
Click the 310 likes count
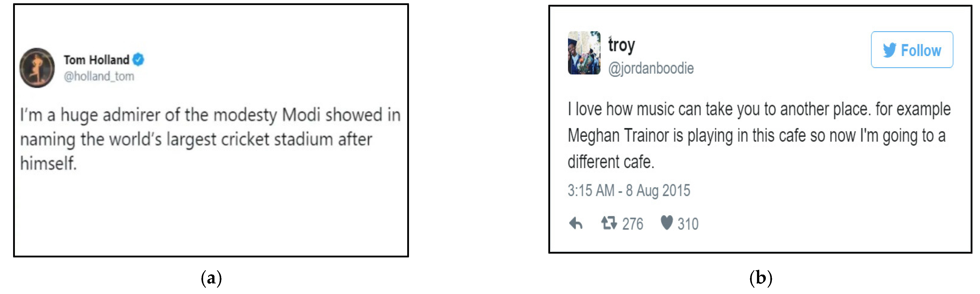688,224
